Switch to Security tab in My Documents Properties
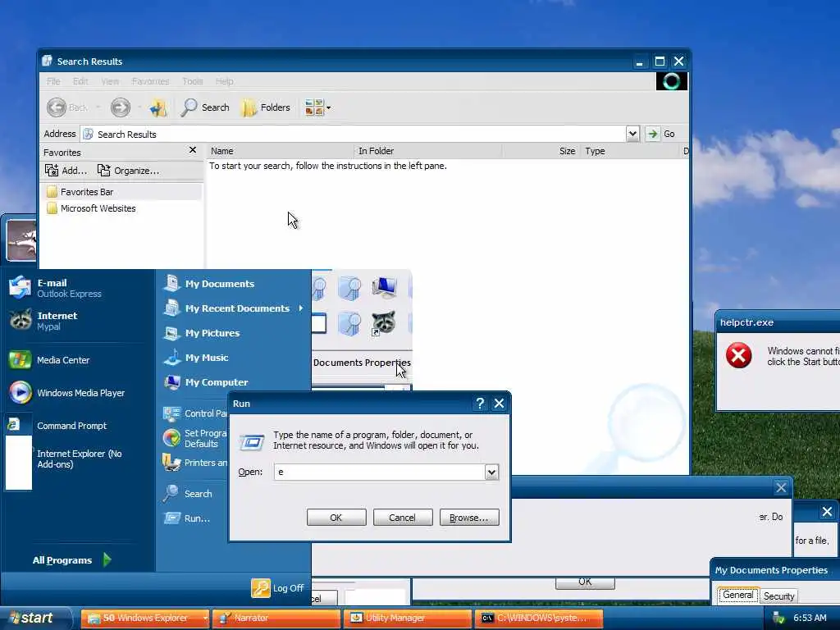840x630 pixels. point(778,596)
